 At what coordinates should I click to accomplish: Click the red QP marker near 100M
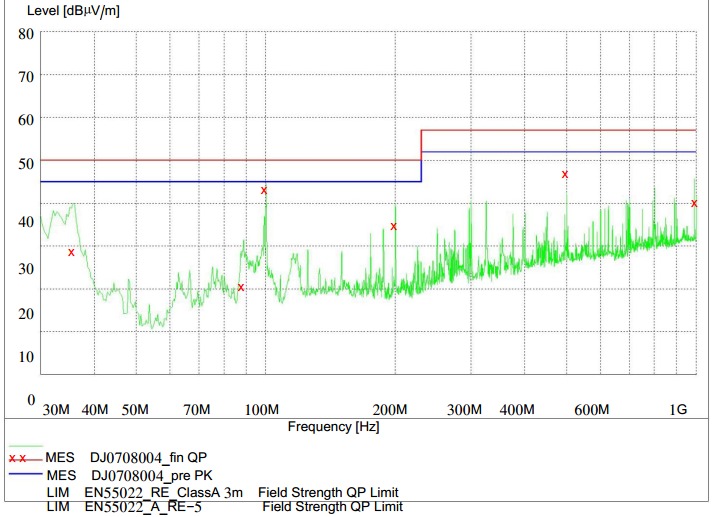[x=264, y=190]
